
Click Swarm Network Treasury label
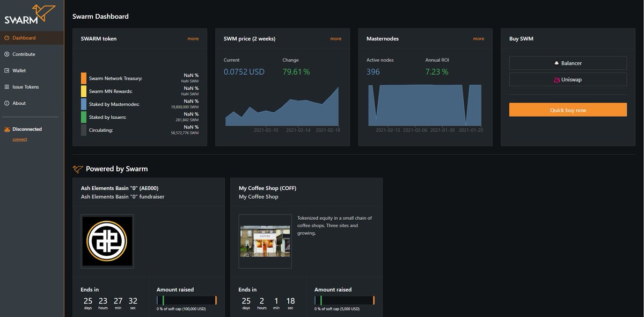115,78
